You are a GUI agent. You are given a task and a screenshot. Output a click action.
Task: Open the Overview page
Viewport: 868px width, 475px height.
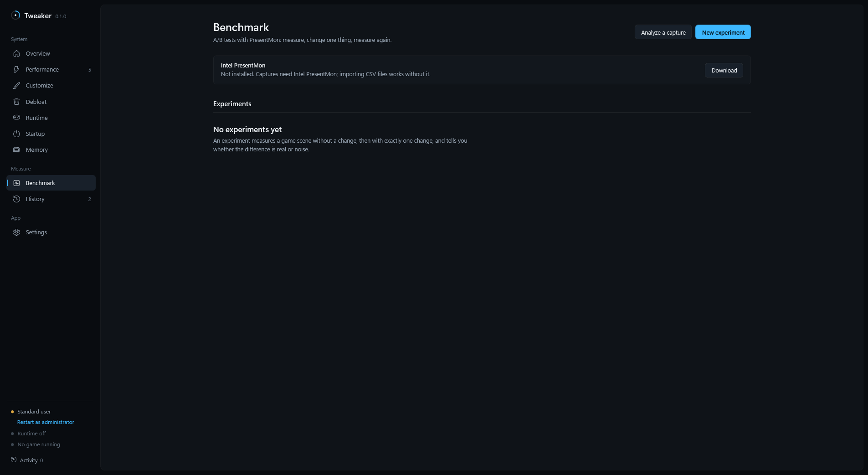tap(51, 53)
